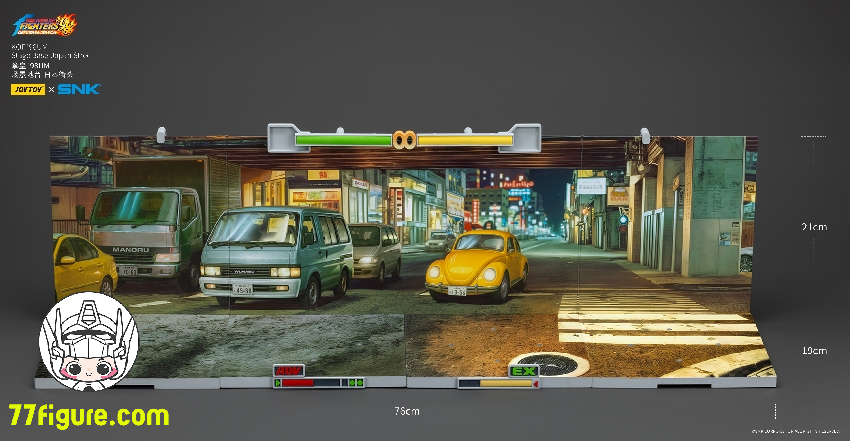
Task: Click the yellow JOYTOY brand logo
Action: click(x=26, y=89)
